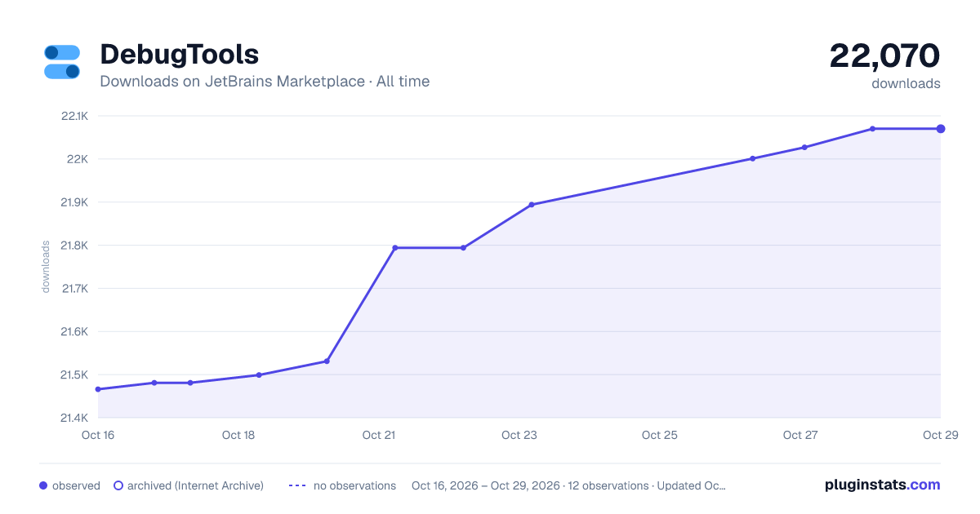Click the 22K y-axis label
The height and width of the screenshot is (514, 980).
pyautogui.click(x=78, y=159)
